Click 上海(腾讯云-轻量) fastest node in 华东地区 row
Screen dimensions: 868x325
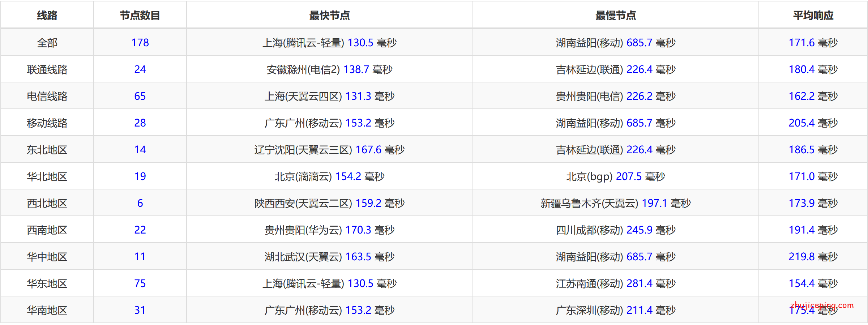click(x=329, y=283)
